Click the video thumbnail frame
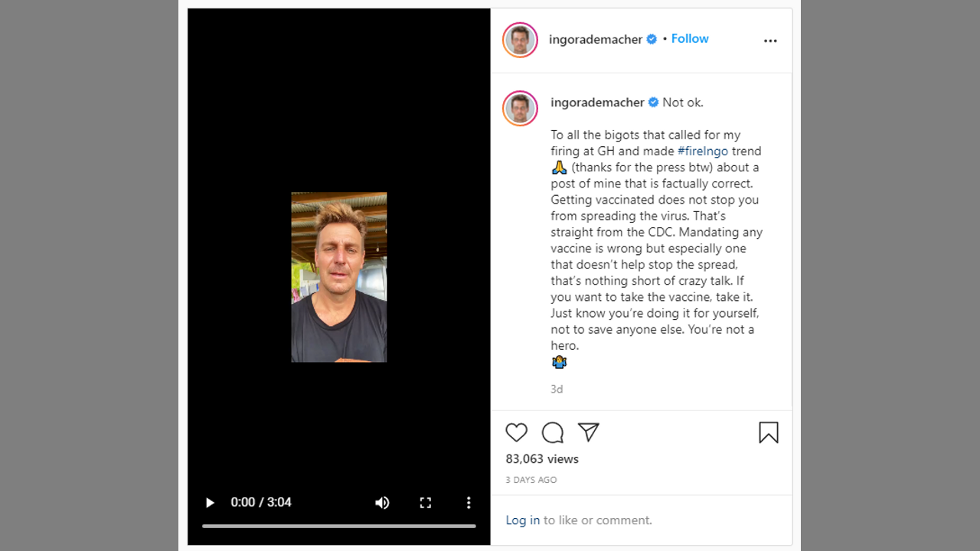The height and width of the screenshot is (551, 980). [x=338, y=277]
